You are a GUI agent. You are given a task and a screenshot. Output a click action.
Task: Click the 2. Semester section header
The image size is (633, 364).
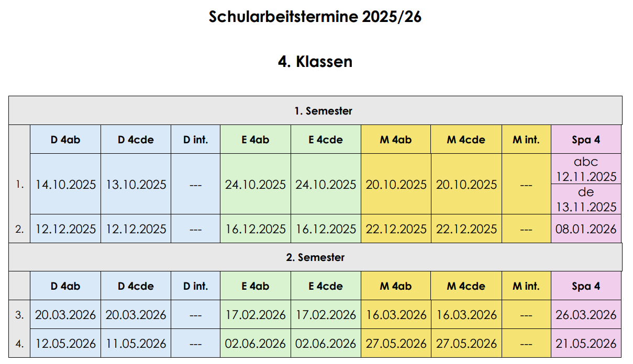(x=315, y=257)
